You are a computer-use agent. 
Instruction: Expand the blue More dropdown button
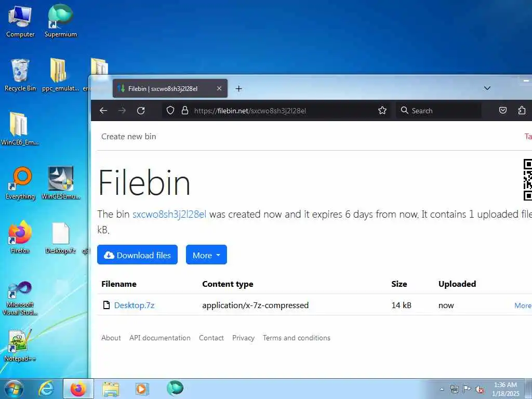[206, 255]
